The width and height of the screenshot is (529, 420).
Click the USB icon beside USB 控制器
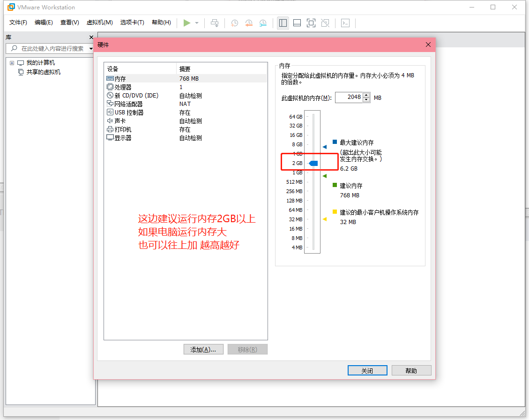click(110, 112)
